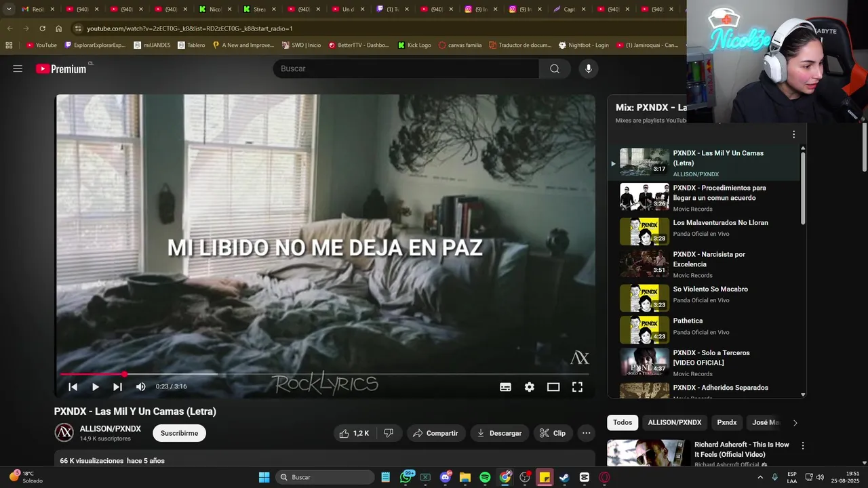Select the Todos filter chip
The image size is (868, 488).
point(623,422)
